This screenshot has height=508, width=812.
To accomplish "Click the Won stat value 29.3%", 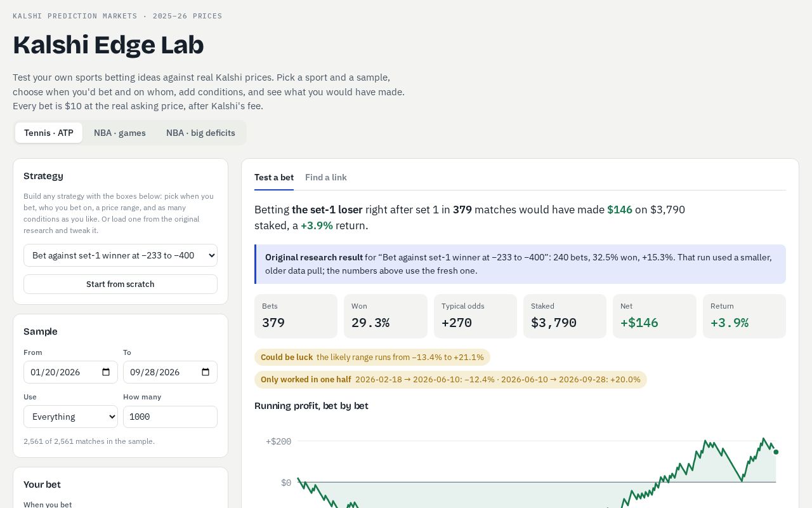I will [x=370, y=323].
